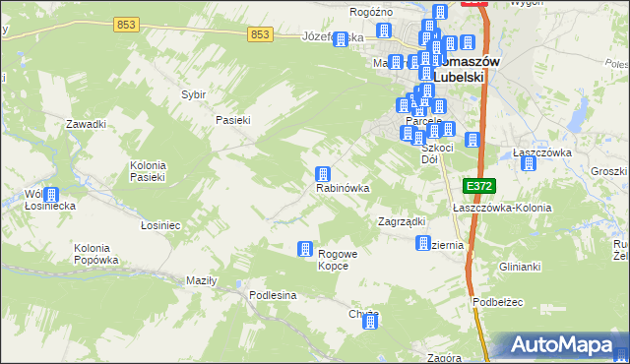The image size is (630, 364).
Task: Click the Sybir village label
Action: [193, 94]
